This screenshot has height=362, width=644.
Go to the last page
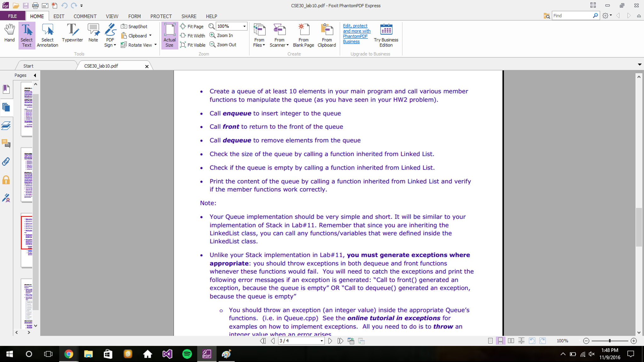tap(340, 341)
